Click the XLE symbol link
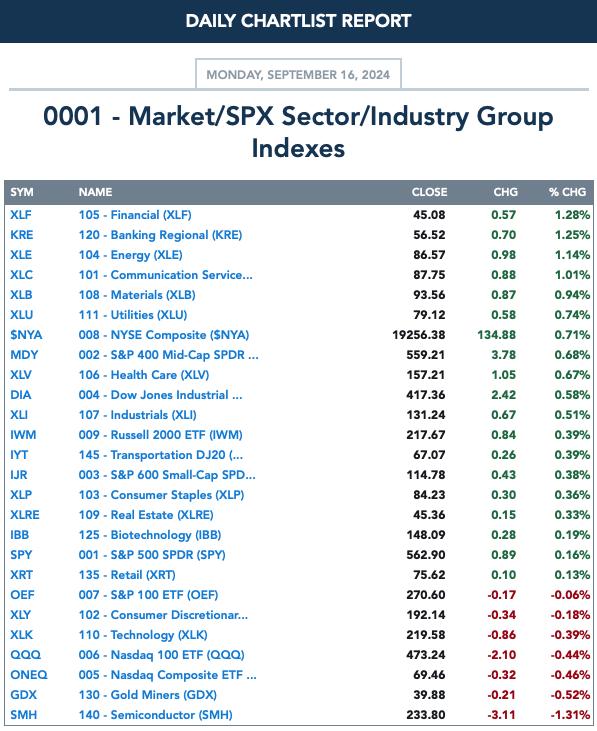 click(21, 255)
